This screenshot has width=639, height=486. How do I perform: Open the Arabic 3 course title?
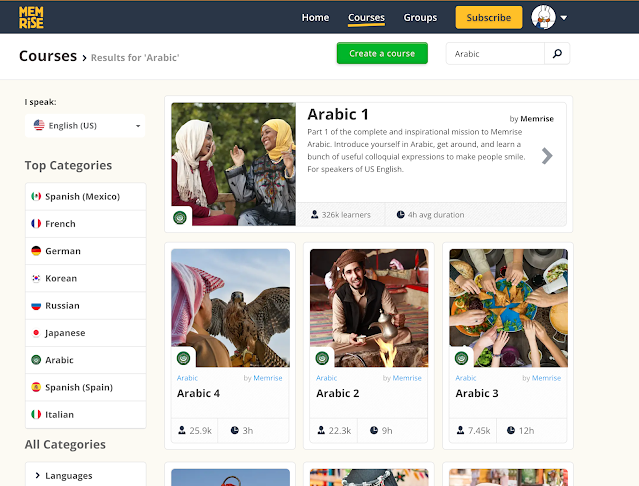[477, 393]
